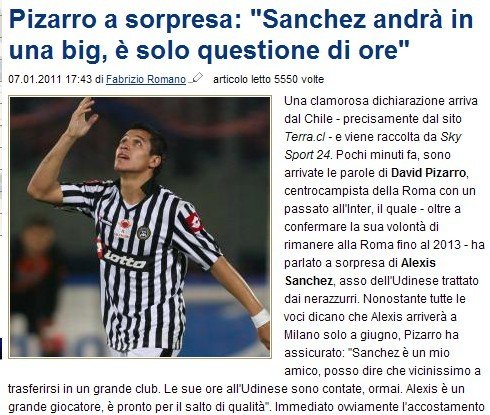Click the publication date 07.01.2011 17:43
This screenshot has width=490, height=415.
coord(50,79)
